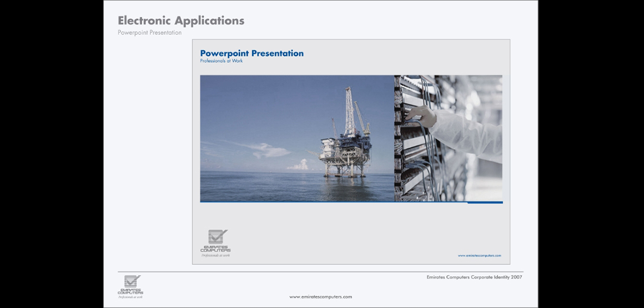The width and height of the screenshot is (644, 308).
Task: Open the www.emiratescomputers.com link in the page footer
Action: (x=320, y=297)
